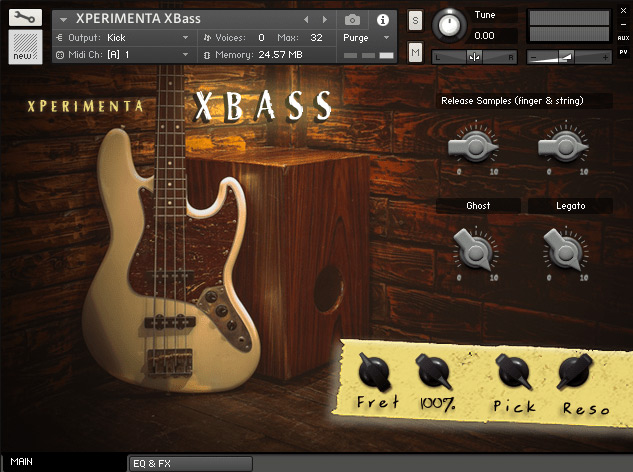Image resolution: width=633 pixels, height=472 pixels.
Task: Switch to the MAIN tab
Action: (x=22, y=462)
